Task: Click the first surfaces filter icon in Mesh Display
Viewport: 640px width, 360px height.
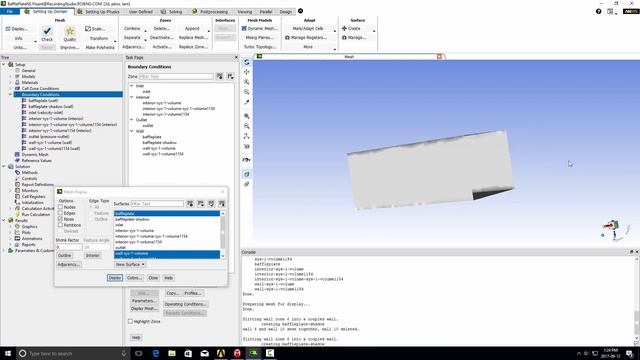Action: click(190, 204)
